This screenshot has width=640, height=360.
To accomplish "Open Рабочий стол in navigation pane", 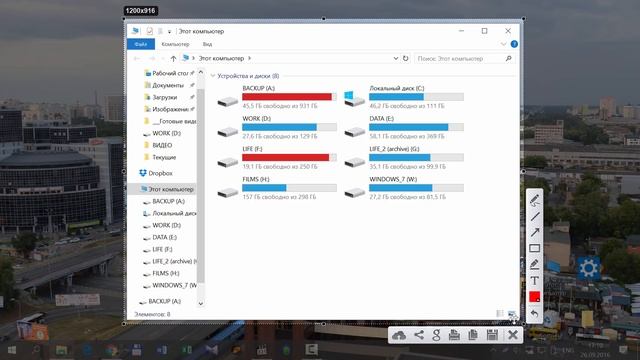I will pyautogui.click(x=170, y=73).
